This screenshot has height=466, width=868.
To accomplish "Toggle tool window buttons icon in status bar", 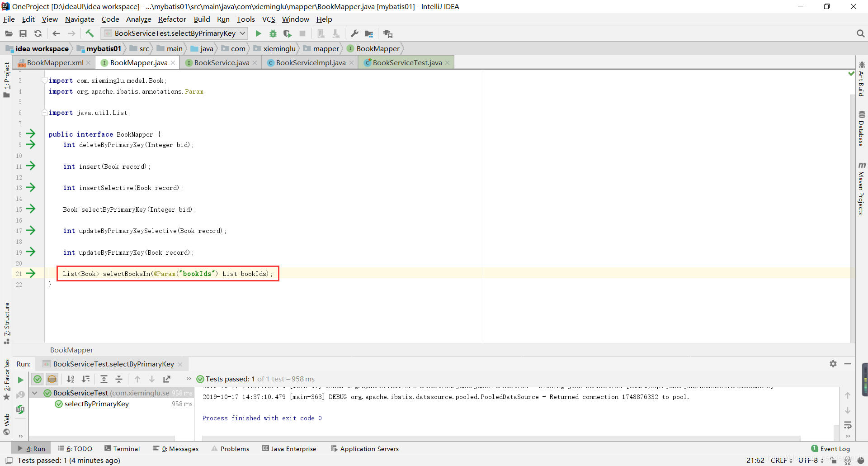I will click(9, 460).
